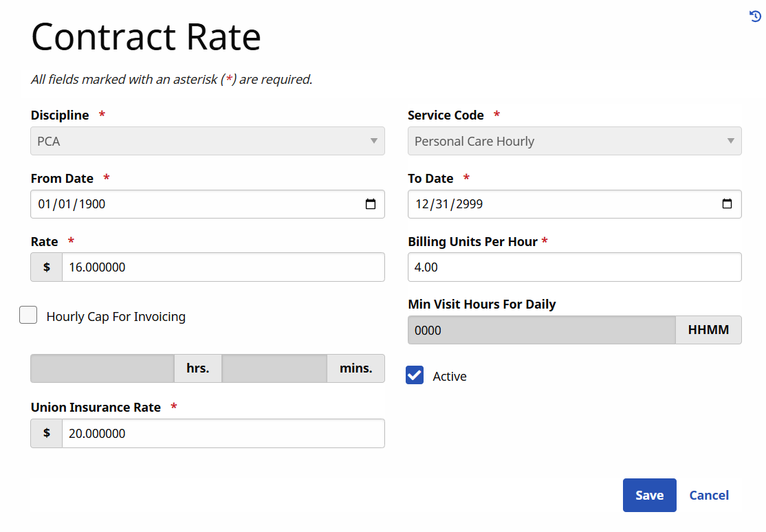Click the dollar sign on Union Insurance Rate
This screenshot has height=532, width=766.
pos(46,433)
